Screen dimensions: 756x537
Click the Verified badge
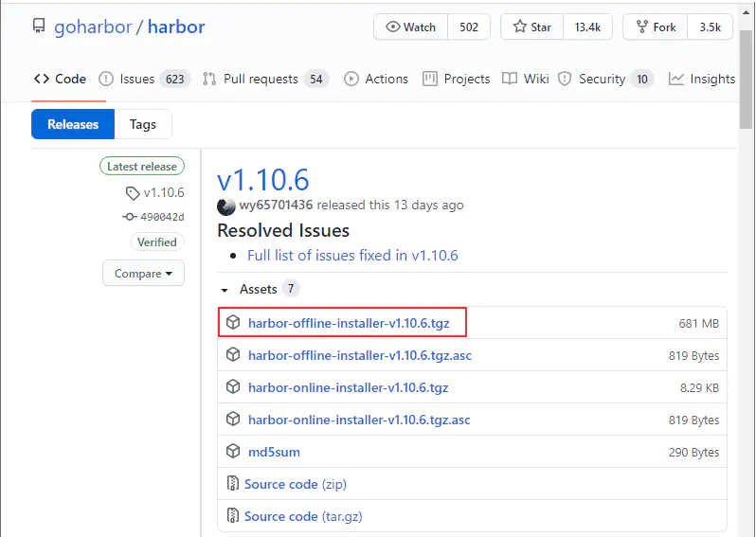tap(156, 242)
